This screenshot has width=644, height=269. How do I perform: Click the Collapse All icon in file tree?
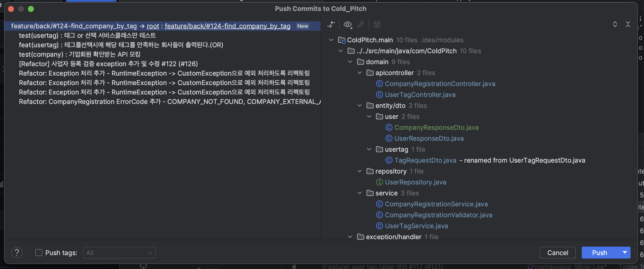(628, 24)
